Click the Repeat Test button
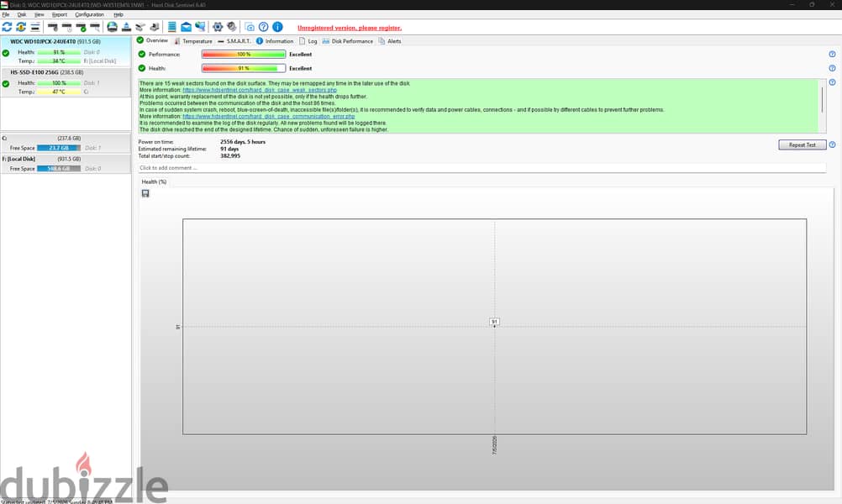The width and height of the screenshot is (842, 504). pyautogui.click(x=803, y=145)
